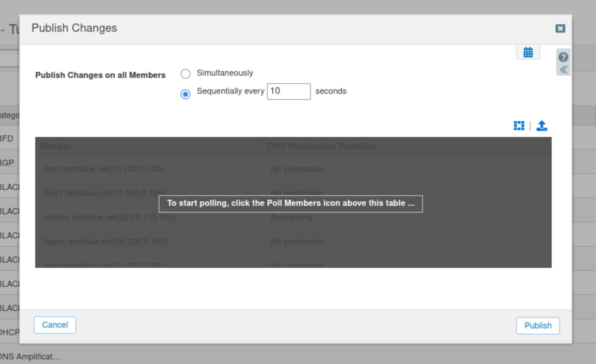Open help via question mark icon
This screenshot has height=364, width=596.
563,57
